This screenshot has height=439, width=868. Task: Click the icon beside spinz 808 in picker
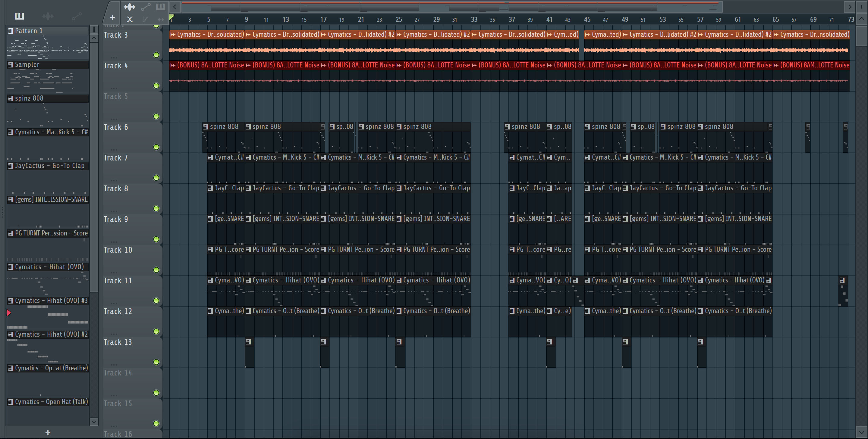click(11, 98)
